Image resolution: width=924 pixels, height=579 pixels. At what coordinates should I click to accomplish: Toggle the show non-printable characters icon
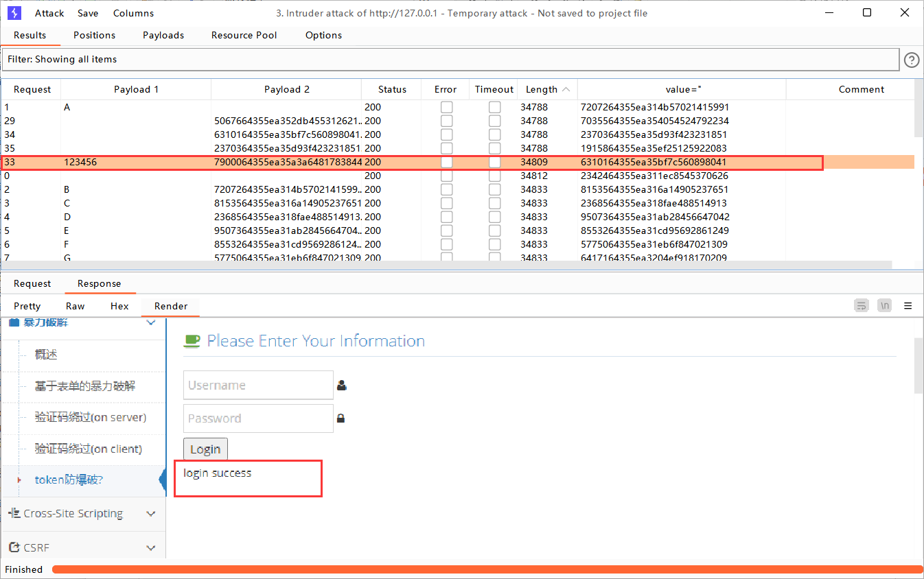[x=884, y=306]
